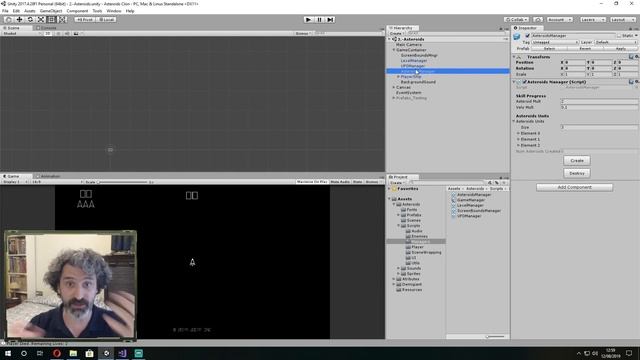Viewport: 640px width, 360px height.
Task: Open Account dropdown
Action: (x=560, y=20)
